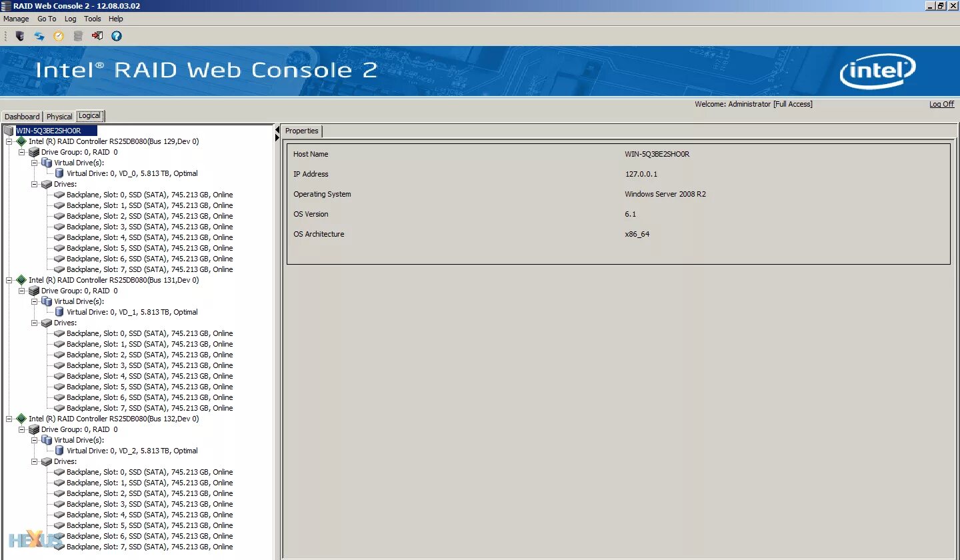Screen dimensions: 960x560
Task: Select Slot 3 SSD row under Bus 132
Action: [x=150, y=504]
